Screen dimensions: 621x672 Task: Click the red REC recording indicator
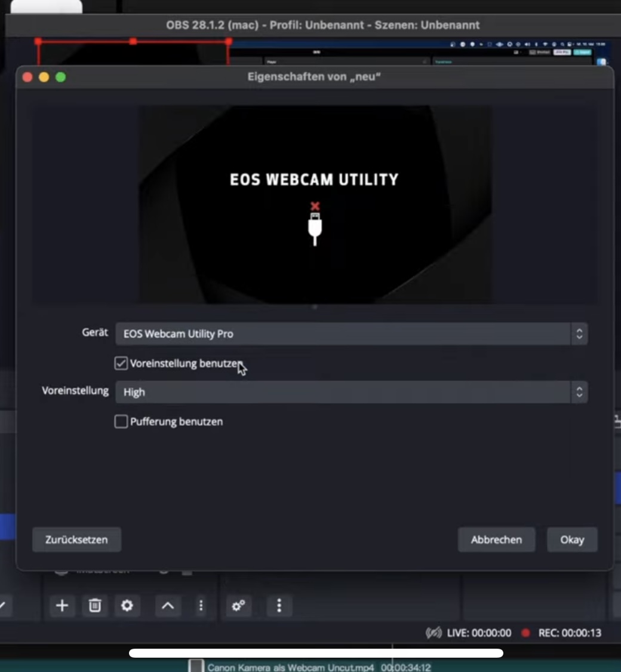point(525,633)
